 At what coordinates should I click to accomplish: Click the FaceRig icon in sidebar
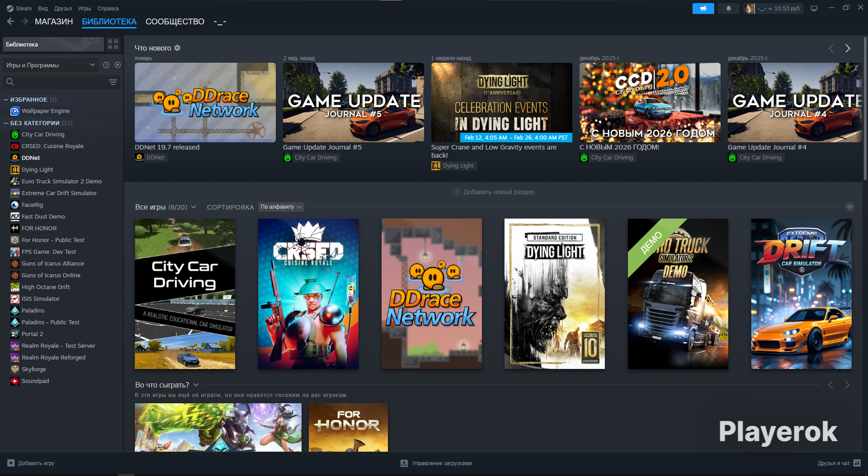pyautogui.click(x=15, y=205)
